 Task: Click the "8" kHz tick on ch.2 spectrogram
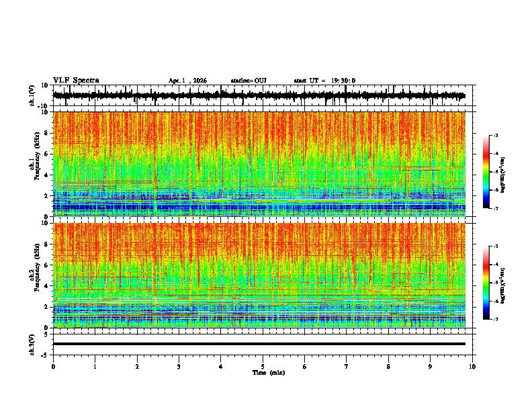click(x=46, y=244)
